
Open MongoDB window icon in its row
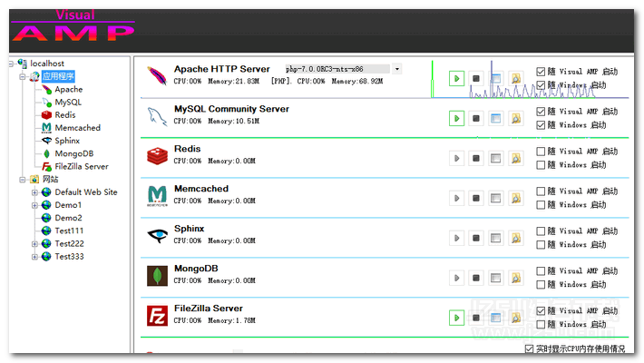pyautogui.click(x=496, y=278)
